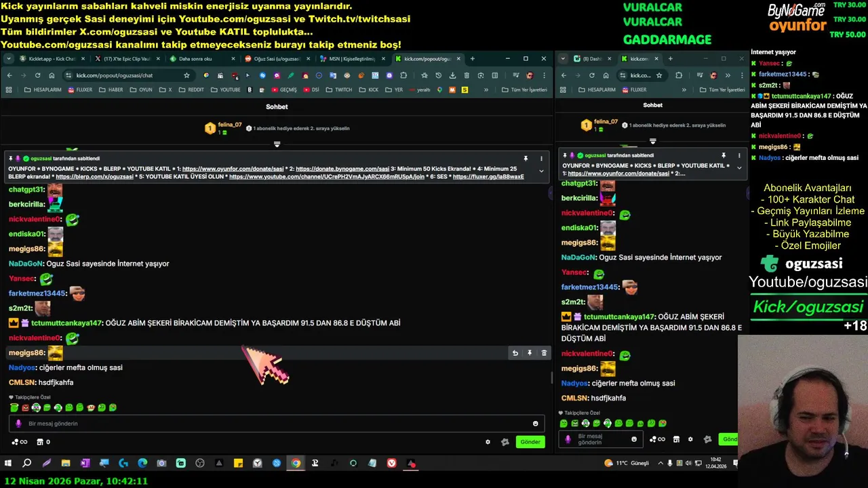868x488 pixels.
Task: Click the left chat scrollbar
Action: 551,378
